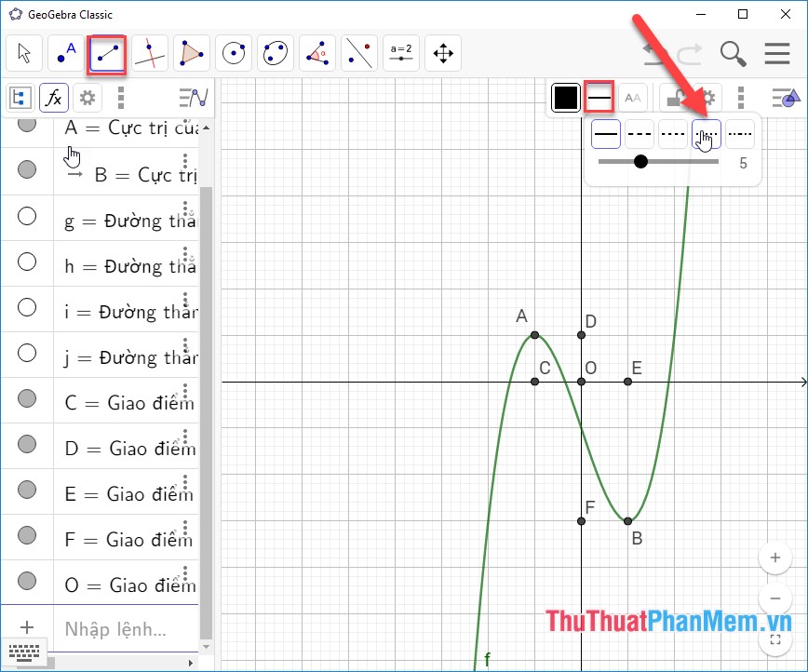
Task: Choose the black color swatch
Action: tap(565, 97)
